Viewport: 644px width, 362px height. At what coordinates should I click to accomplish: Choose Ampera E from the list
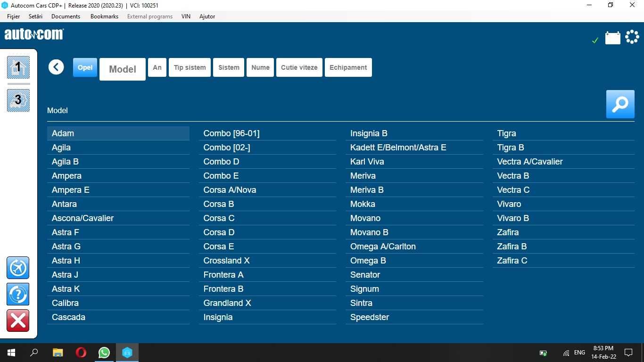118,190
